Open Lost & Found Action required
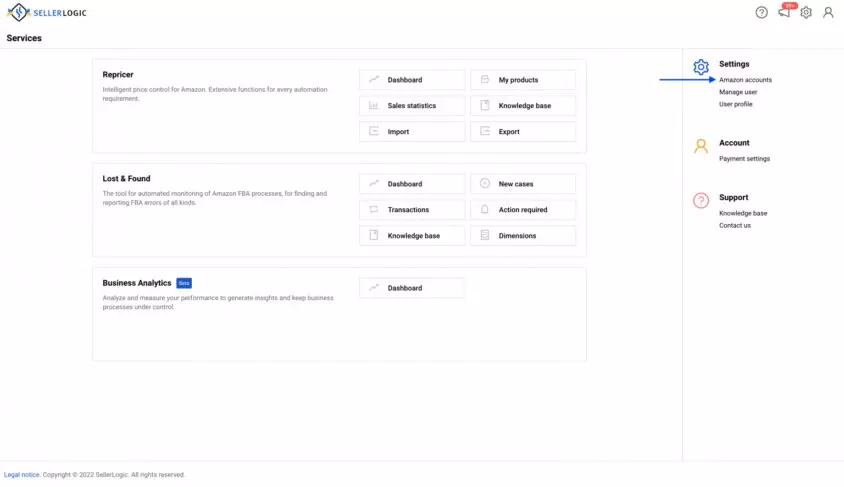844x487 pixels. (523, 209)
